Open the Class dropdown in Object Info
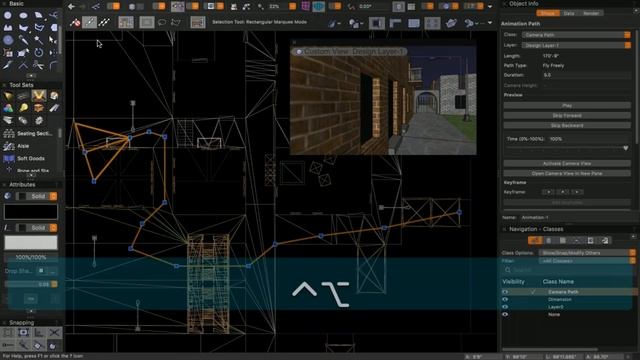The width and height of the screenshot is (640, 360). [x=576, y=35]
